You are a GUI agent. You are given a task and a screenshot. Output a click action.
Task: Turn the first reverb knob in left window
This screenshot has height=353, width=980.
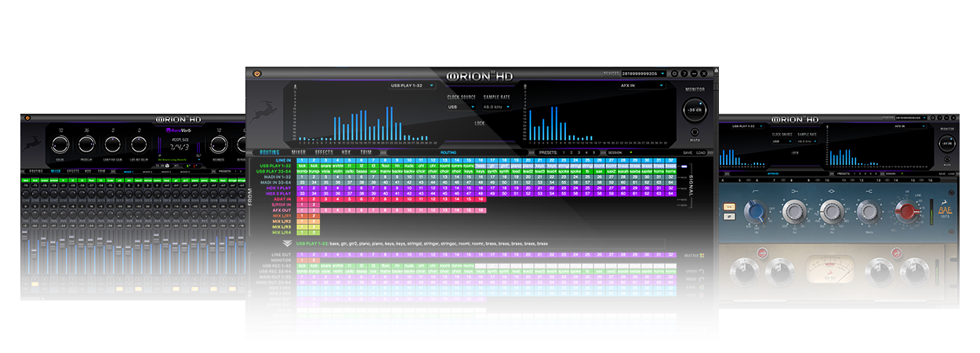pos(60,144)
